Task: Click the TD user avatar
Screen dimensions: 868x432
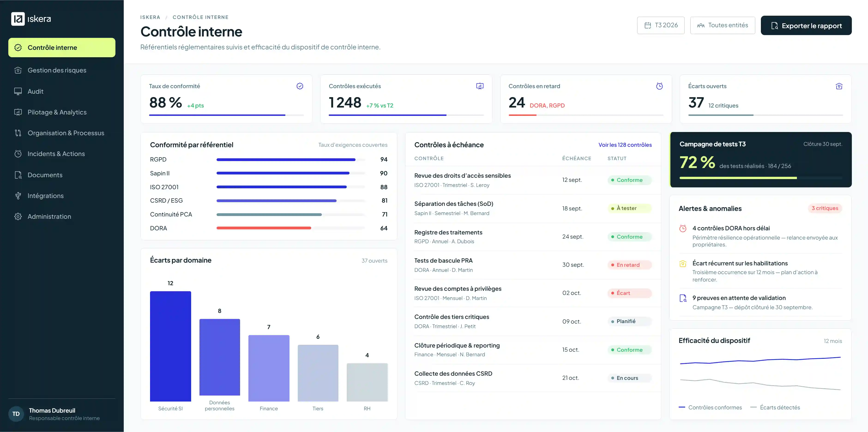Action: click(x=16, y=414)
